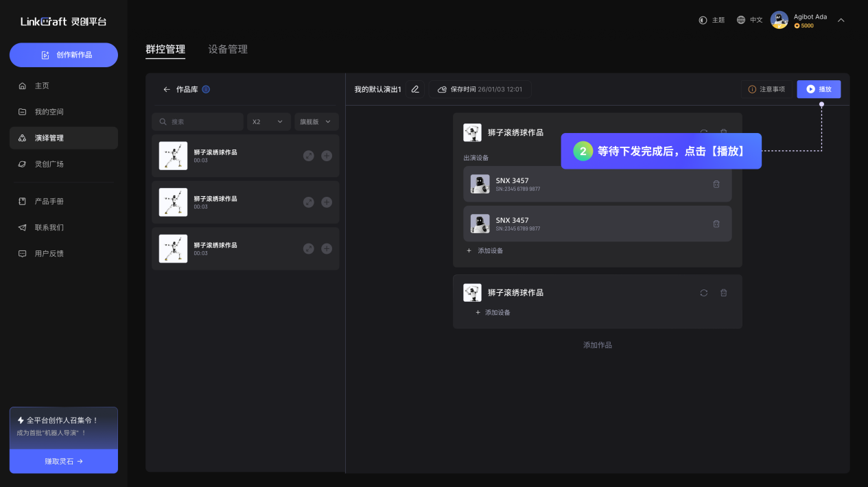Click the 创作新作品 button
Image resolution: width=868 pixels, height=487 pixels.
(64, 55)
